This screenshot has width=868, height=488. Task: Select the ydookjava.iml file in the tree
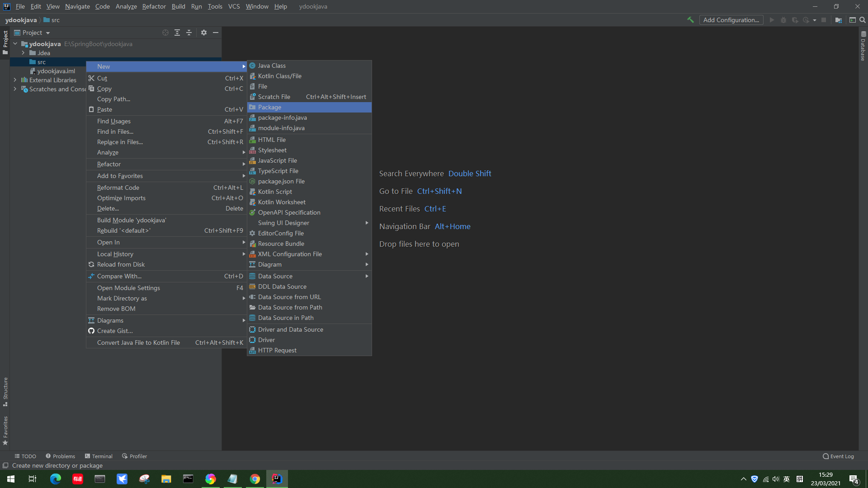pos(56,71)
